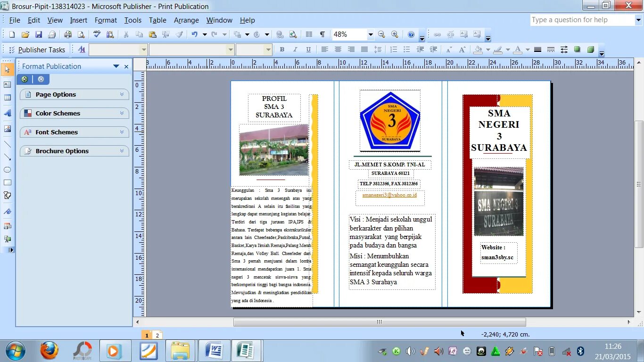
Task: Toggle Underline formatting
Action: [308, 49]
